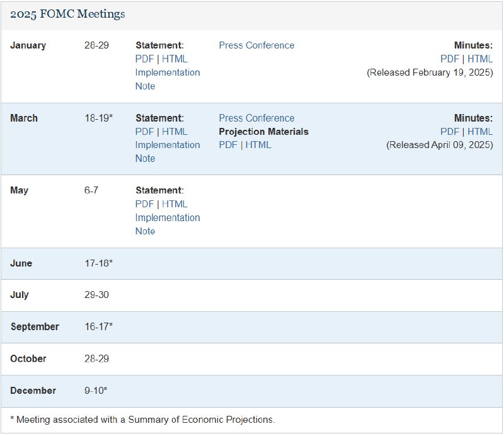The image size is (504, 436).
Task: Click the "Projection Materials" label in March
Action: pos(263,132)
